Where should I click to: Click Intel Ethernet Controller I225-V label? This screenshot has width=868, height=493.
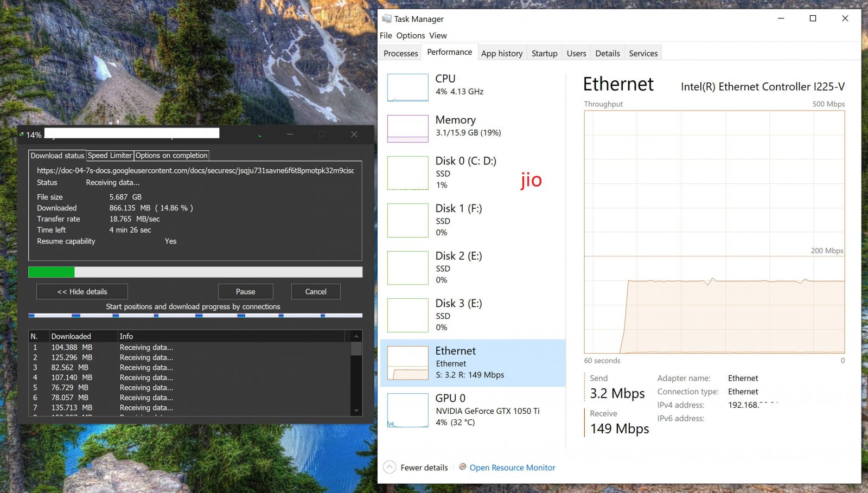click(763, 87)
